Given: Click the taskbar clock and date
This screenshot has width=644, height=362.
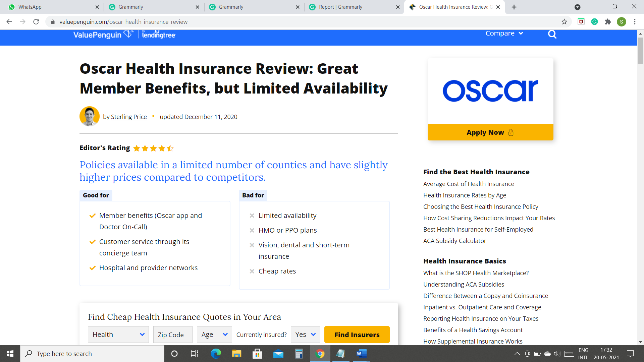Looking at the screenshot, I should point(606,354).
